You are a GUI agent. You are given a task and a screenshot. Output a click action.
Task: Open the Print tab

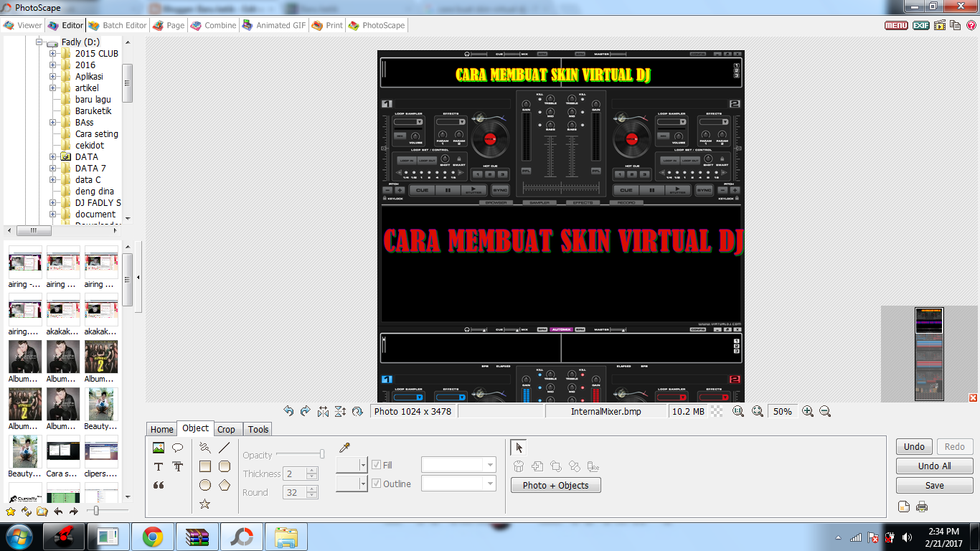327,25
